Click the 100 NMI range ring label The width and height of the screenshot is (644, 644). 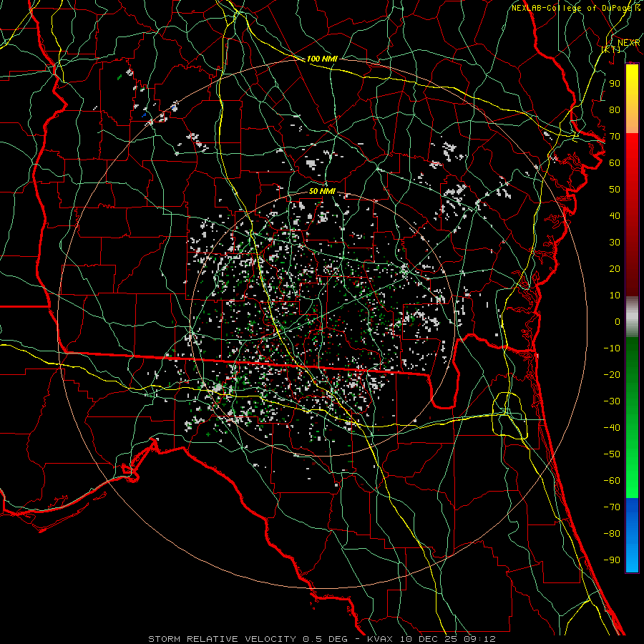tap(322, 59)
